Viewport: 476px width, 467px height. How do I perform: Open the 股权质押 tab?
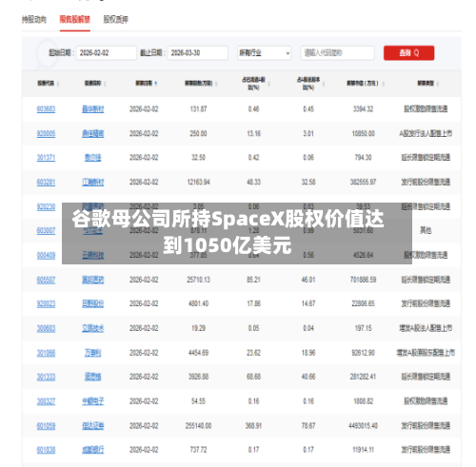pos(116,19)
